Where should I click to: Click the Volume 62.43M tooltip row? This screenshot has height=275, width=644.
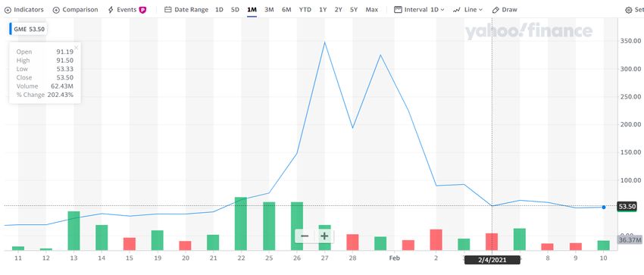[x=45, y=86]
